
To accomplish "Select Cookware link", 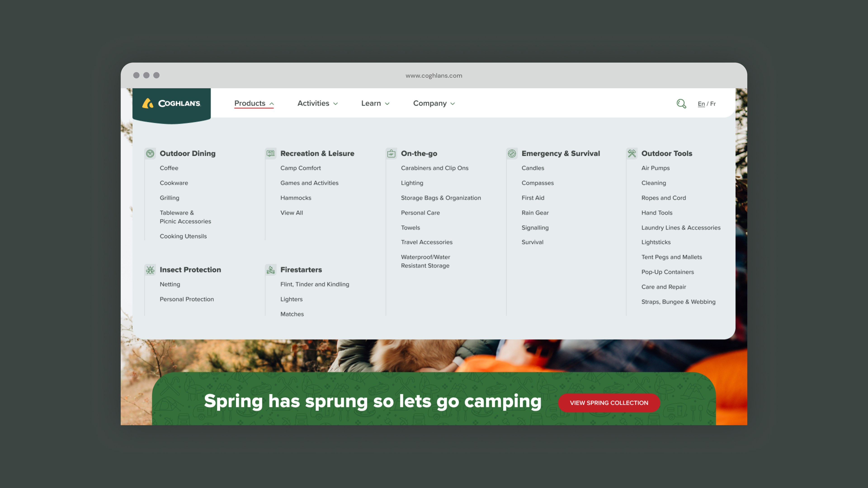I will [174, 183].
